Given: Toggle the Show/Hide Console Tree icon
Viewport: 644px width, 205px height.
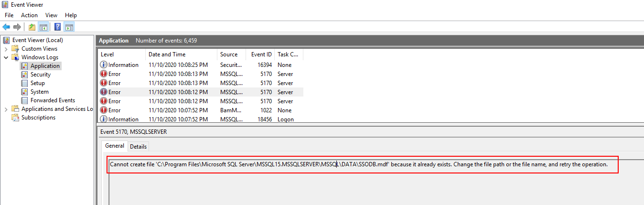Looking at the screenshot, I should [x=43, y=27].
